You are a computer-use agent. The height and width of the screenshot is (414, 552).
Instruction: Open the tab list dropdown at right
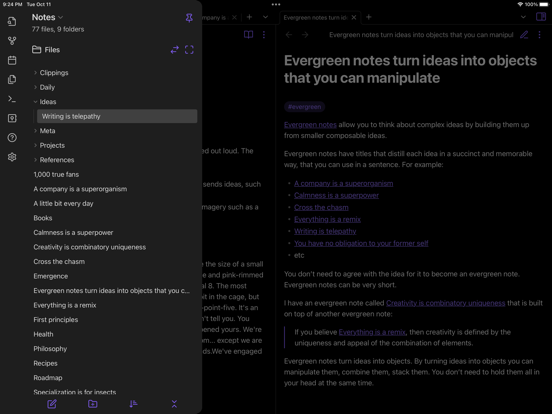click(x=523, y=17)
